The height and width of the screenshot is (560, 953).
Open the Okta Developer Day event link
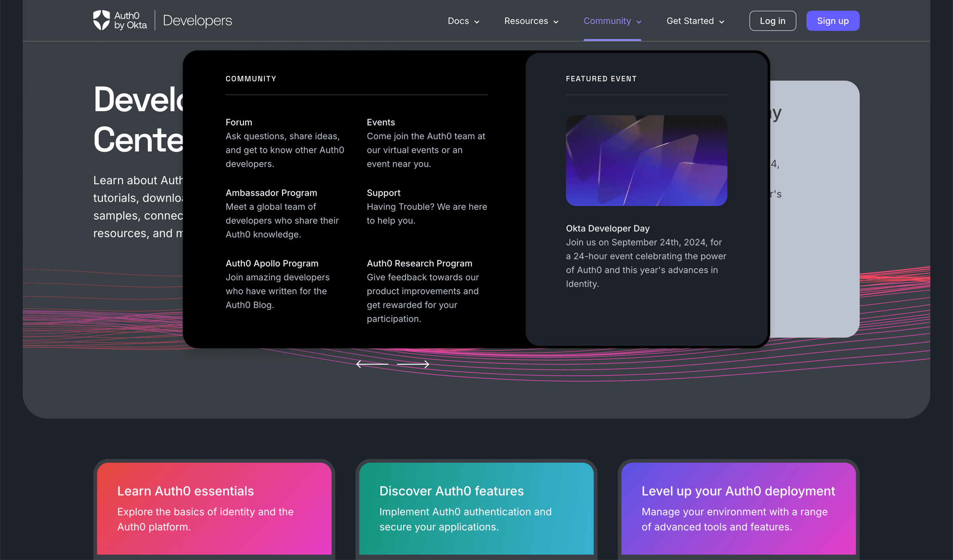(x=608, y=229)
